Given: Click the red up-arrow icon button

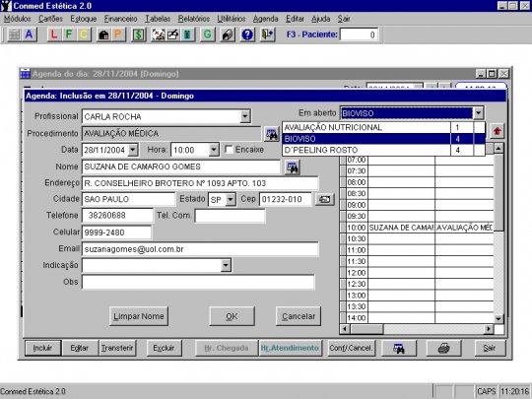Looking at the screenshot, I should (498, 131).
